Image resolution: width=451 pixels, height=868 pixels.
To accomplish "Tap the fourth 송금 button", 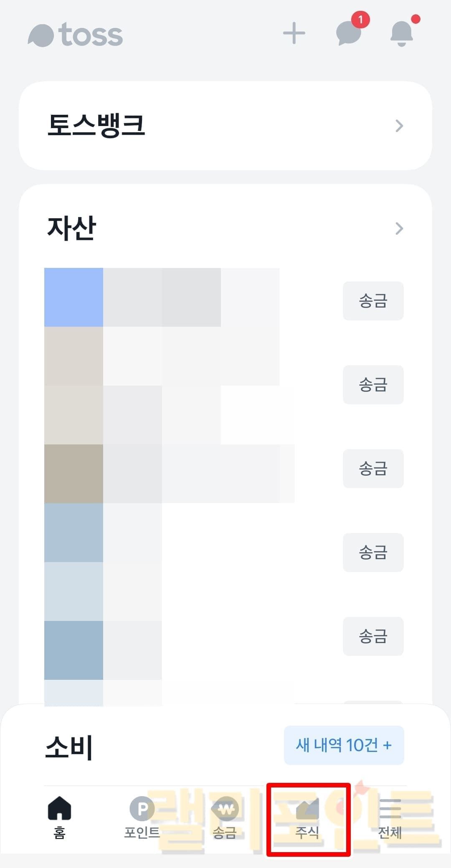I will point(373,553).
